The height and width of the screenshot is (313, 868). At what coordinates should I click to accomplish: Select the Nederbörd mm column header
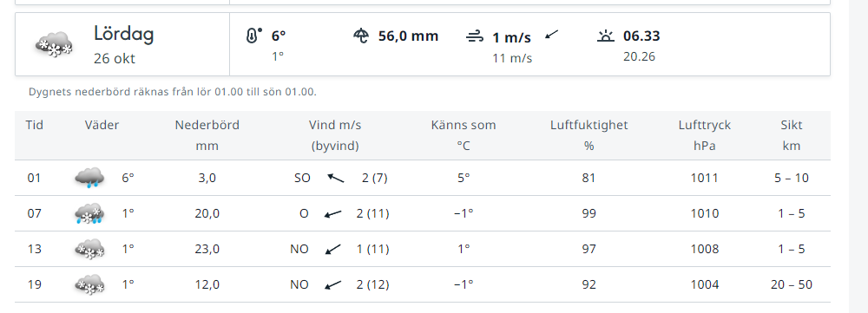tap(207, 135)
